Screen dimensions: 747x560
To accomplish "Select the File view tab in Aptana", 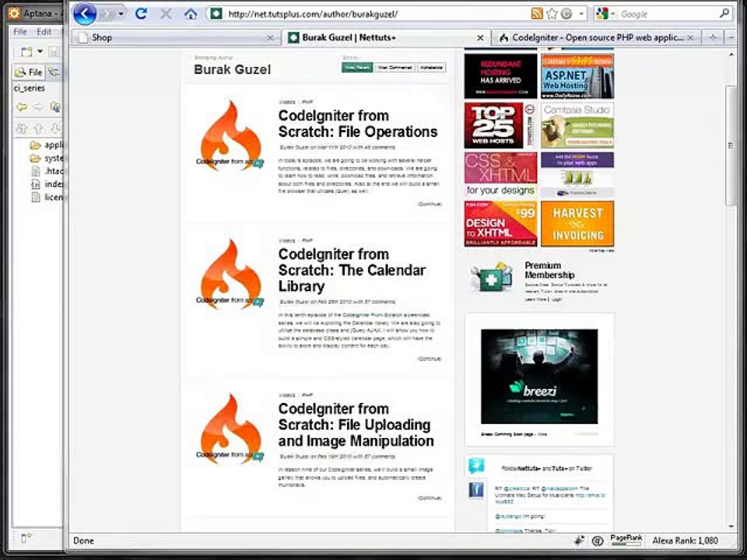I will (x=29, y=72).
